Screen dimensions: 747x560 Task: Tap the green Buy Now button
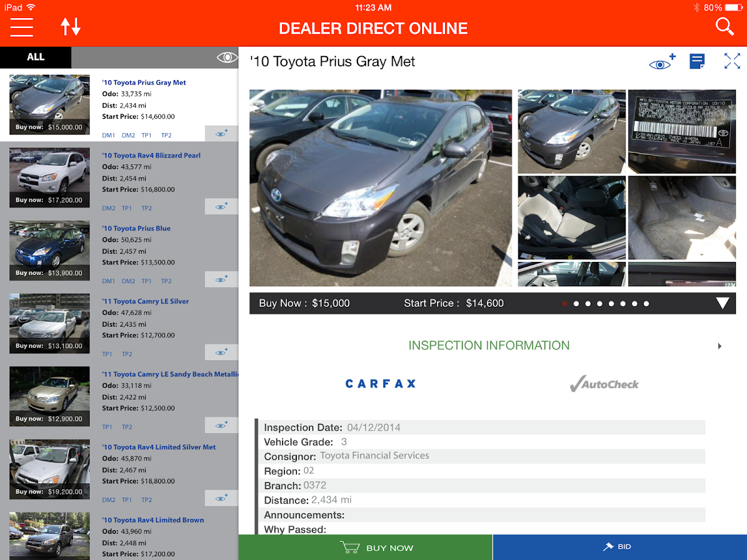(x=365, y=548)
